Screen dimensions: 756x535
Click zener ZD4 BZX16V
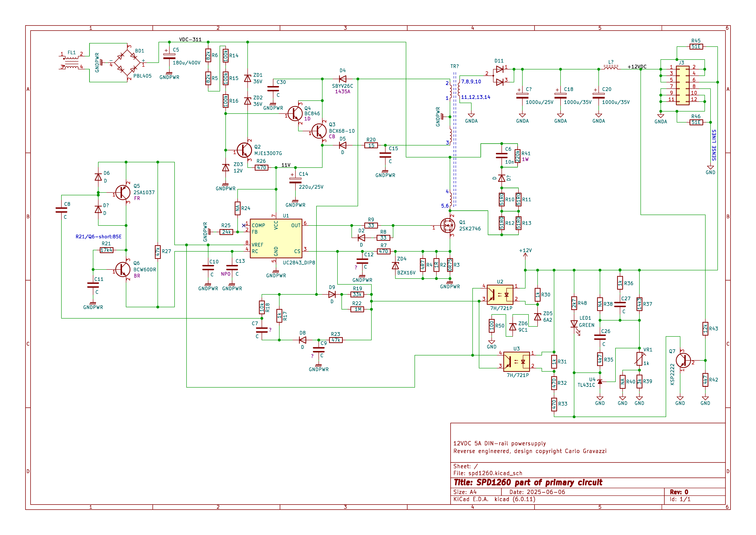pos(395,266)
